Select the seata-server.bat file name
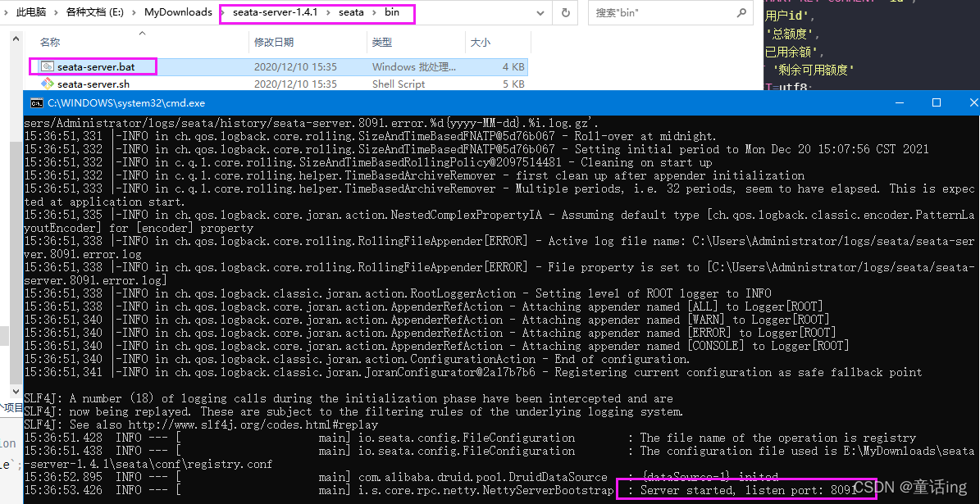 click(96, 67)
